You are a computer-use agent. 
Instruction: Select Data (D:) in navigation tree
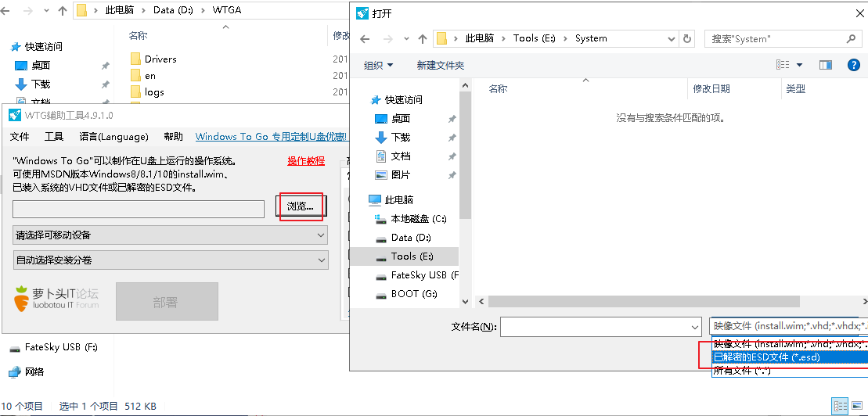(x=411, y=238)
